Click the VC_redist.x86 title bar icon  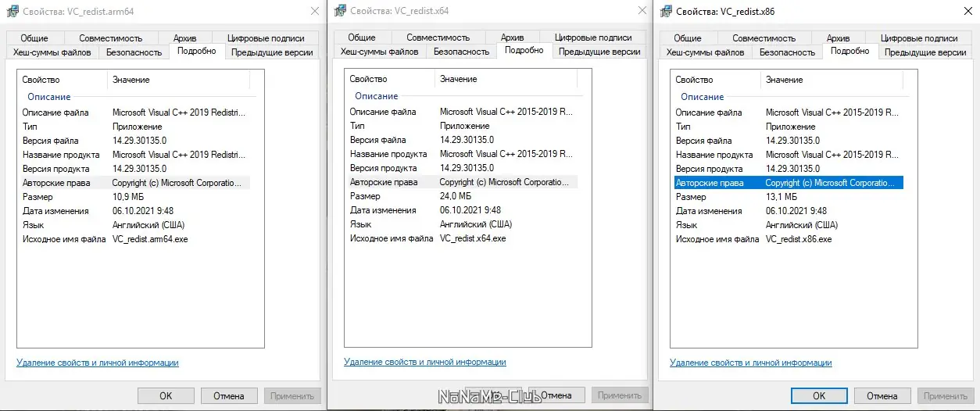[666, 12]
